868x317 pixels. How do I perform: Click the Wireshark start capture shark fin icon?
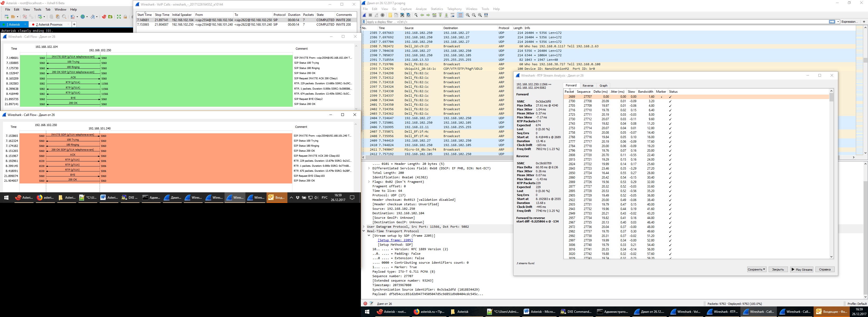[364, 15]
